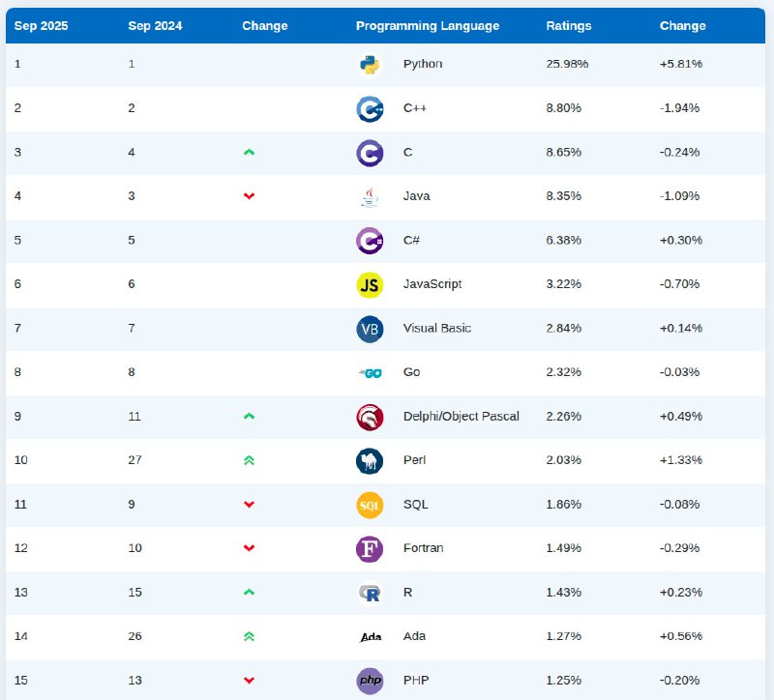Select the C# language name
Image resolution: width=774 pixels, height=700 pixels.
[411, 240]
